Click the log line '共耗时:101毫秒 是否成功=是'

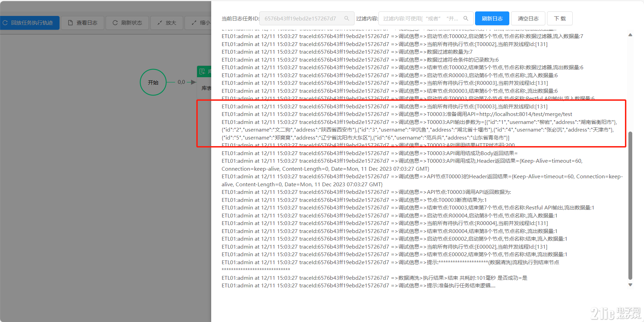coord(374,278)
